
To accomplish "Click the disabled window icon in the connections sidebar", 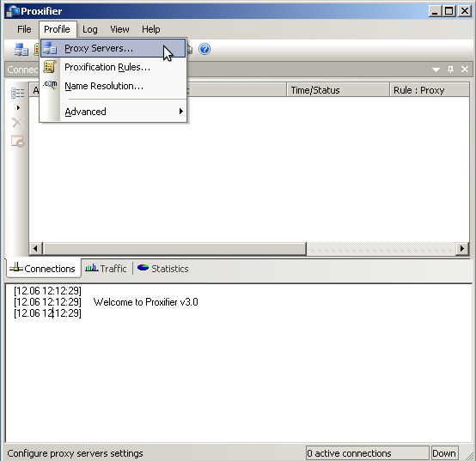I will tap(17, 142).
